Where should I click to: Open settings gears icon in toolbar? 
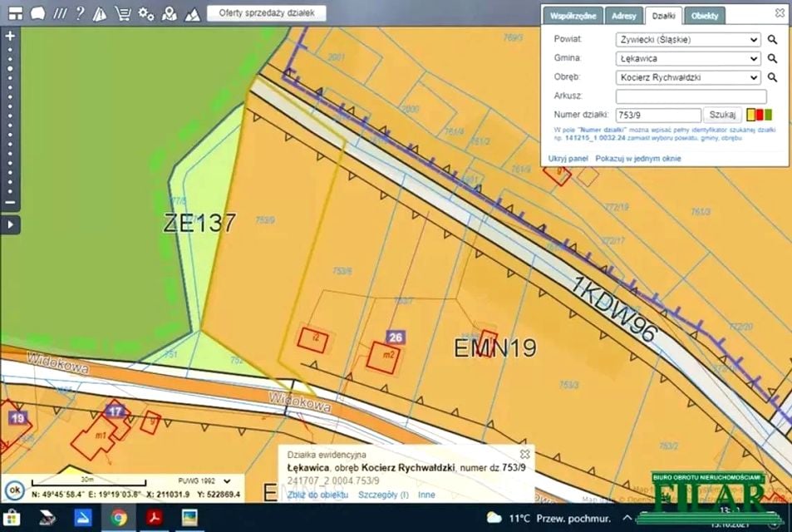(x=146, y=13)
